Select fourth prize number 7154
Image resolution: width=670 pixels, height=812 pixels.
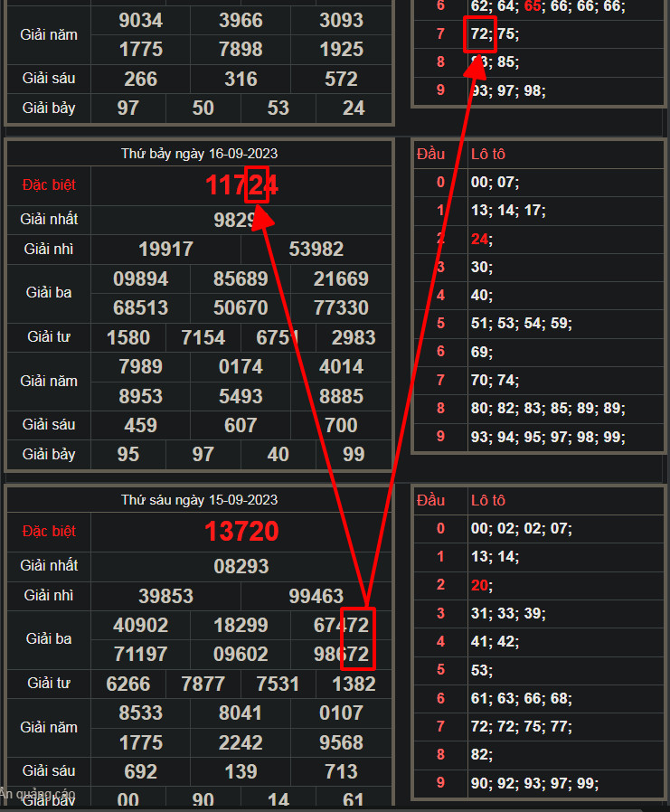203,337
